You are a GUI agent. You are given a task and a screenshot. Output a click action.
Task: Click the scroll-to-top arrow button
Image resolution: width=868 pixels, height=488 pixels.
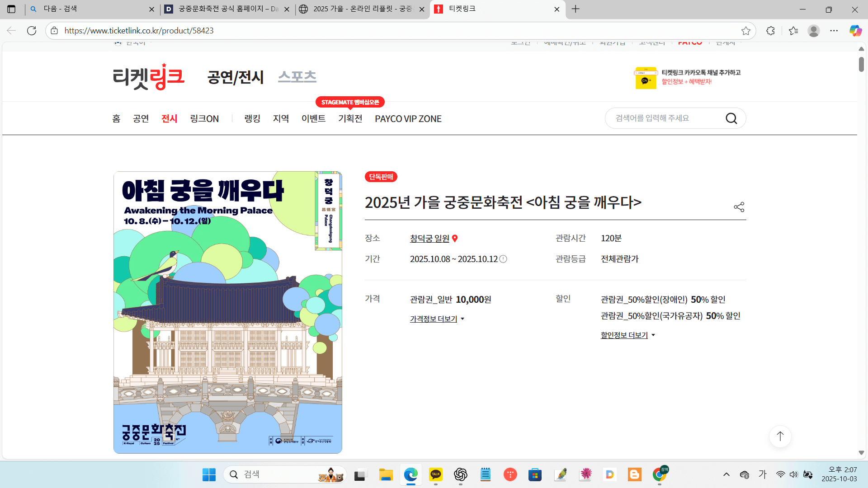click(780, 436)
